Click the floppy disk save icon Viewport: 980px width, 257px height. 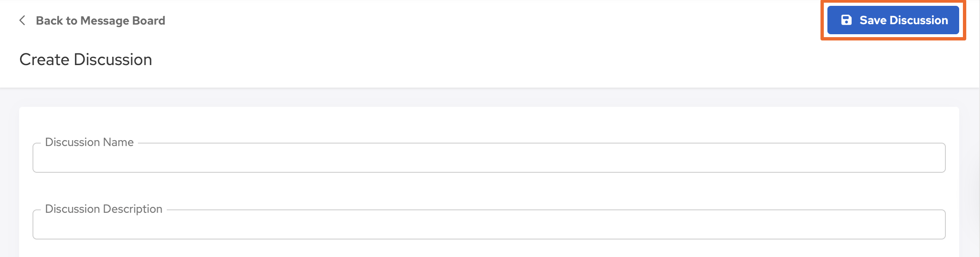tap(846, 20)
